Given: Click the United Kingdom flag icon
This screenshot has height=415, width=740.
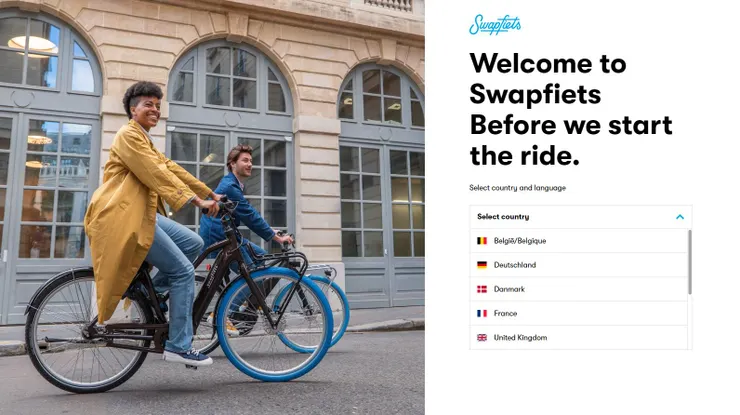Looking at the screenshot, I should (x=482, y=338).
